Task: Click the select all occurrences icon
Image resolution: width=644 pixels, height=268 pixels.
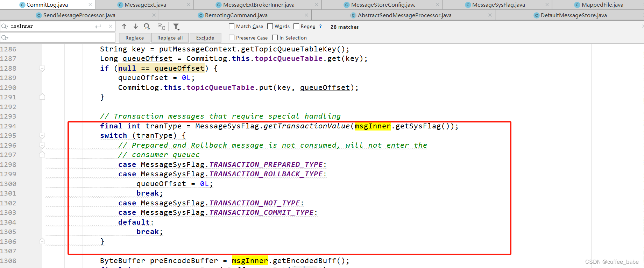Action: click(161, 27)
